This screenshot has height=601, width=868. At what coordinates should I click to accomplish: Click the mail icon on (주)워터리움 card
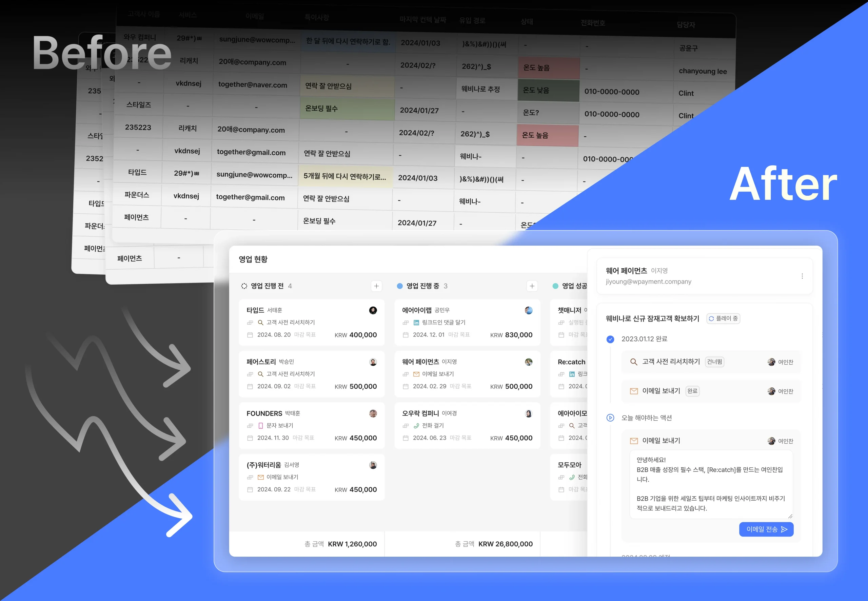(260, 477)
